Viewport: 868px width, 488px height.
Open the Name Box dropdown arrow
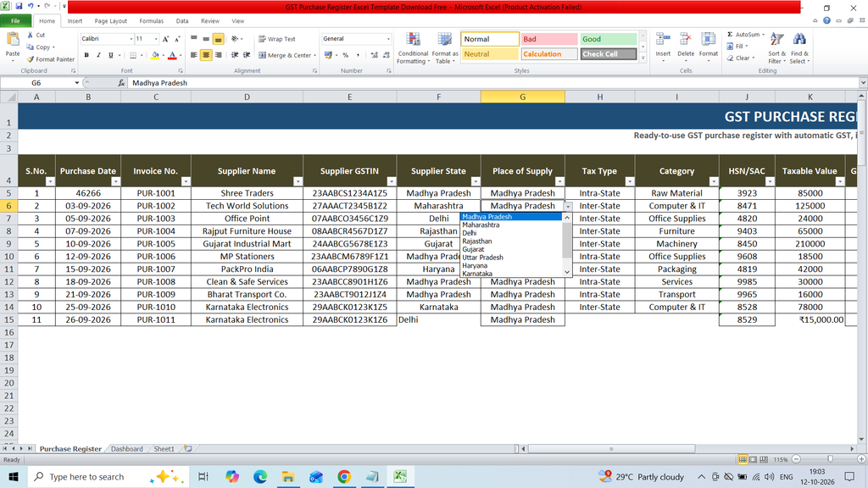click(x=76, y=83)
